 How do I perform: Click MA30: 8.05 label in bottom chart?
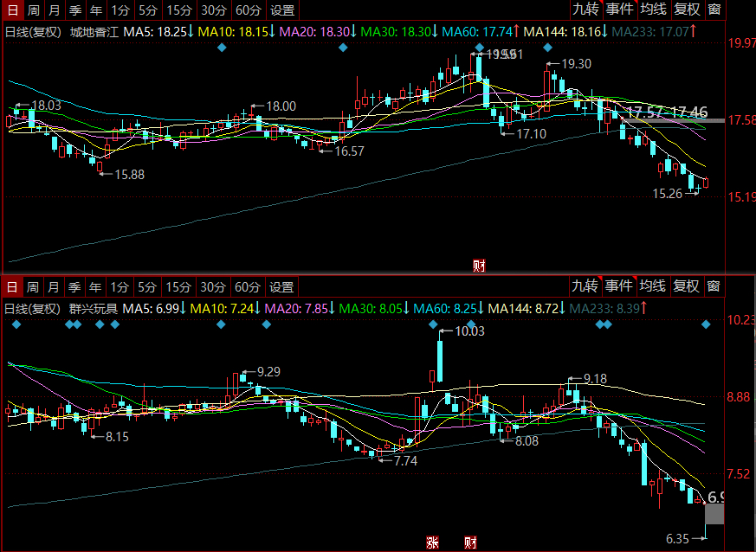click(x=375, y=309)
